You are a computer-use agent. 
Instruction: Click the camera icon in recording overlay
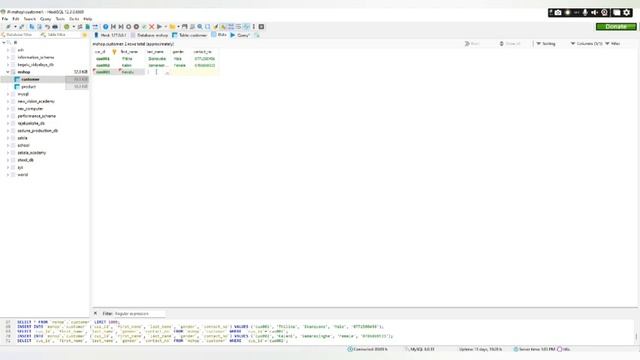[x=558, y=13]
